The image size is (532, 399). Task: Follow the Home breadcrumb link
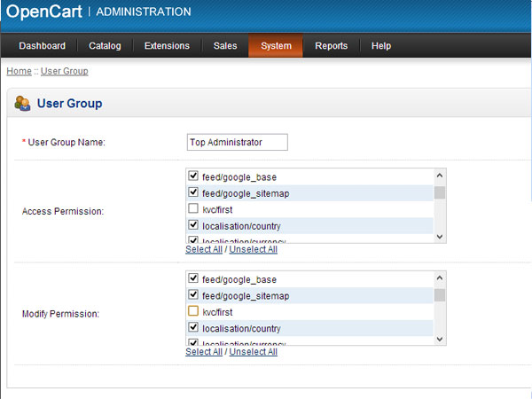(x=19, y=71)
